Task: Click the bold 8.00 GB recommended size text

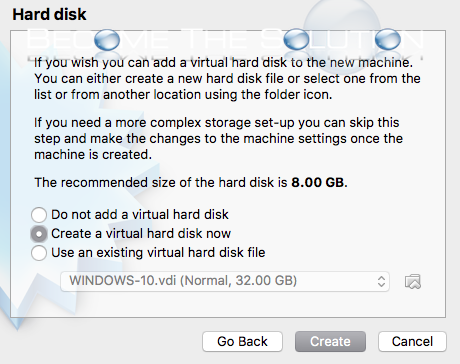Action: tap(317, 182)
